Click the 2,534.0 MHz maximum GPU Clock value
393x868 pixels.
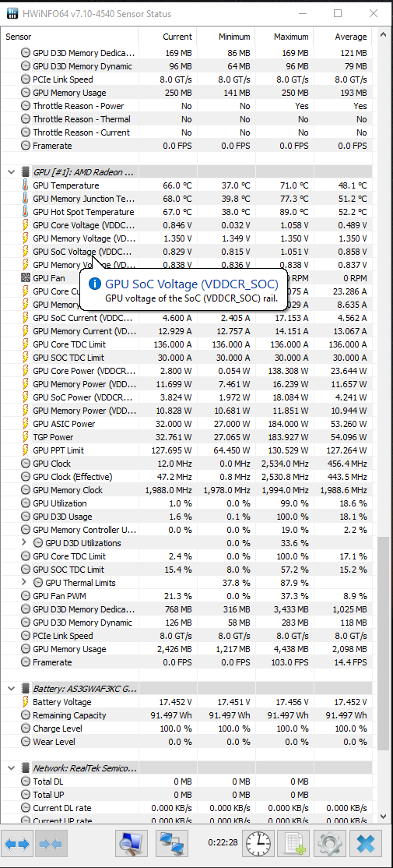(x=285, y=464)
